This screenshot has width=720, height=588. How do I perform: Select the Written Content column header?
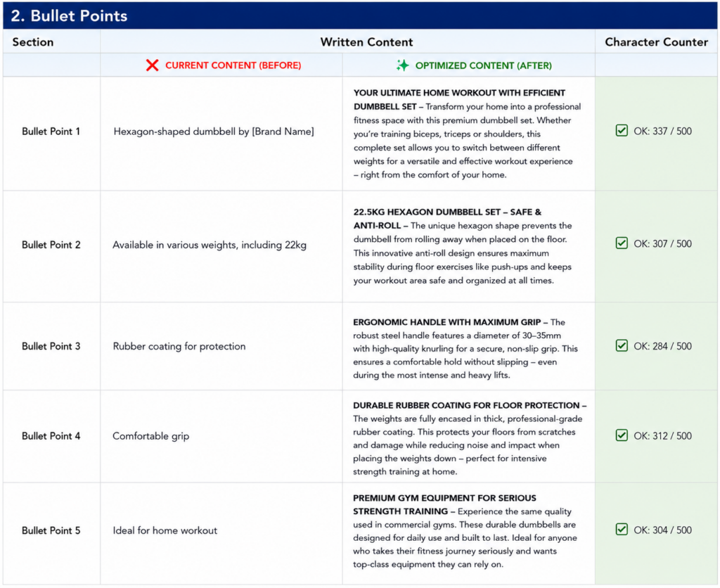coord(366,41)
